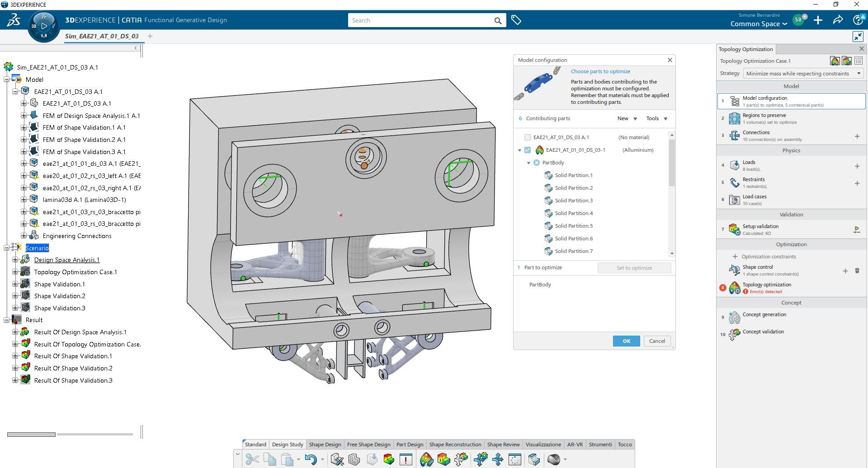Check the EAE21_AT_01_DS_03 A.1 checkbox
Viewport: 868px width, 468px height.
point(527,137)
